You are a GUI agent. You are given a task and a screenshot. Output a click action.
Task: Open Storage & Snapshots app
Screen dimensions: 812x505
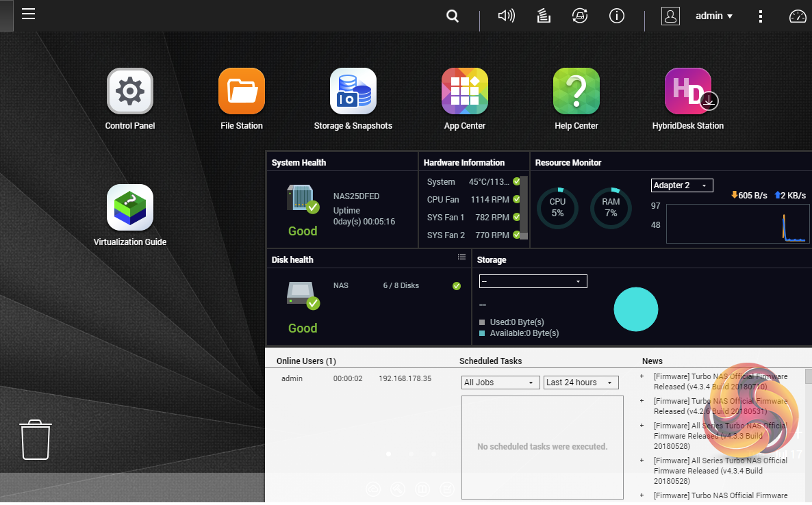353,99
